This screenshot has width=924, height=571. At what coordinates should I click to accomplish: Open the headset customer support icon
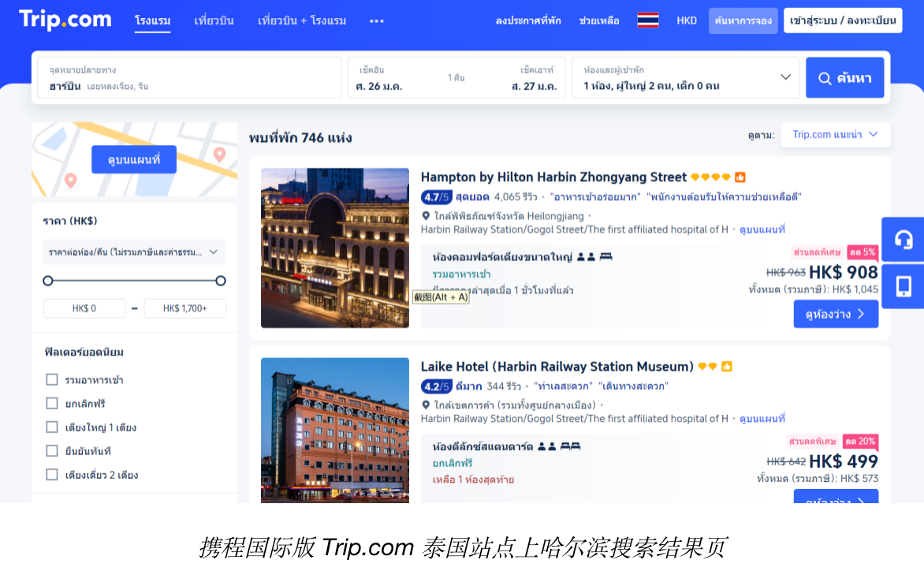coord(904,239)
